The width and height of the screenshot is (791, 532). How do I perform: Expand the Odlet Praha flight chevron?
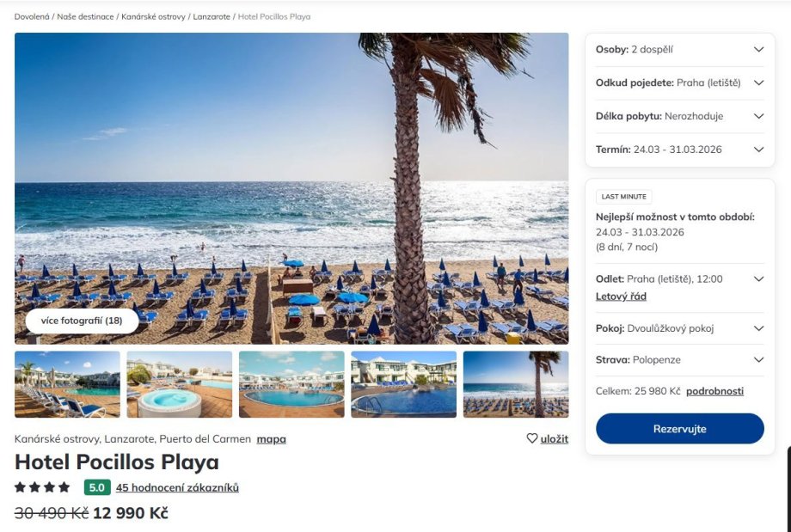758,278
